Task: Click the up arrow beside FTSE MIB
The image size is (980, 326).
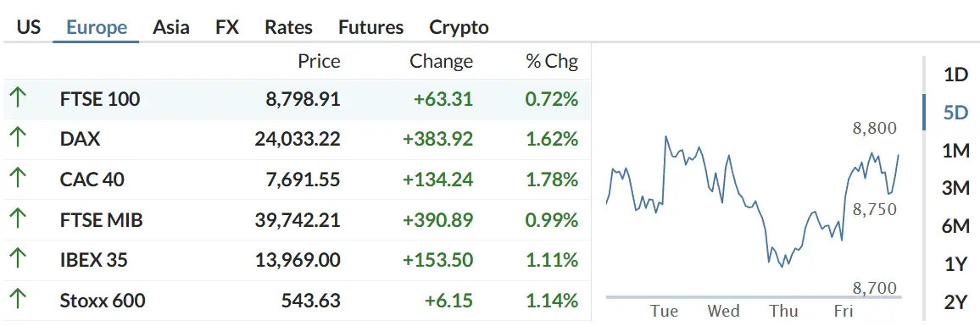Action: pyautogui.click(x=18, y=219)
